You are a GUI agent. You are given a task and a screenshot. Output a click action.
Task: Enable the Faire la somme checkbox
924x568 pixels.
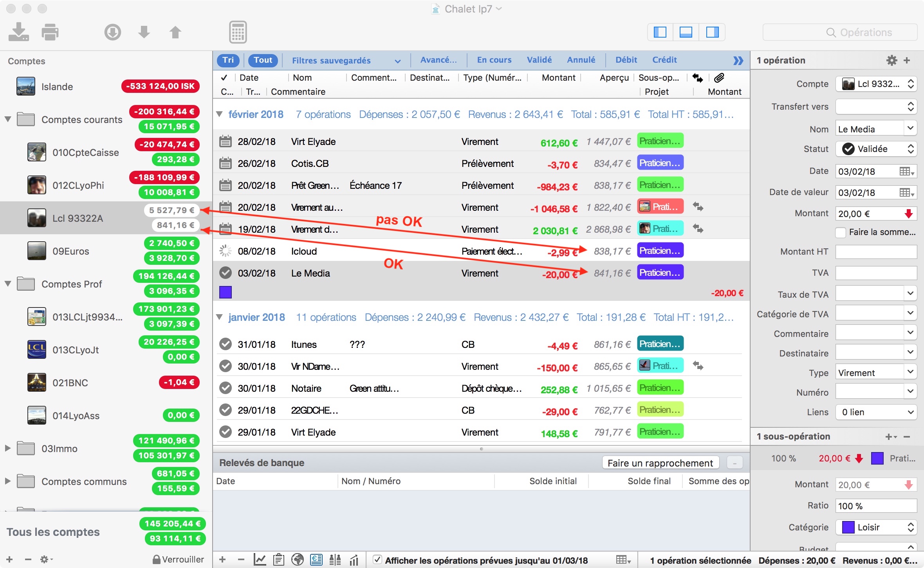click(x=841, y=232)
